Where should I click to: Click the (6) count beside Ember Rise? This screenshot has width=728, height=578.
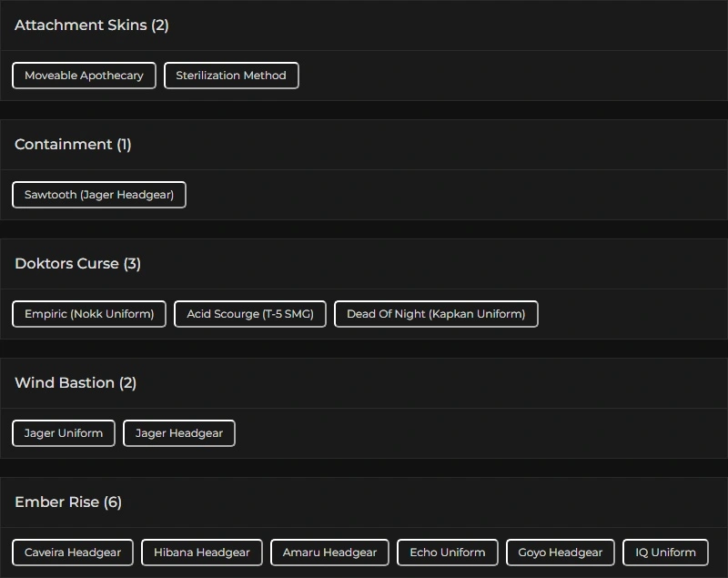113,502
